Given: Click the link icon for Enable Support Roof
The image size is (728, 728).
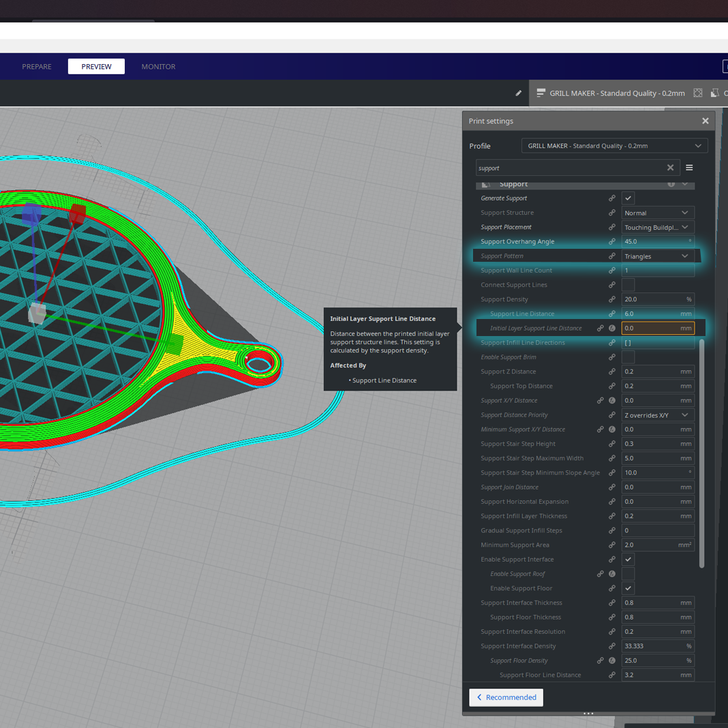Looking at the screenshot, I should pyautogui.click(x=601, y=574).
